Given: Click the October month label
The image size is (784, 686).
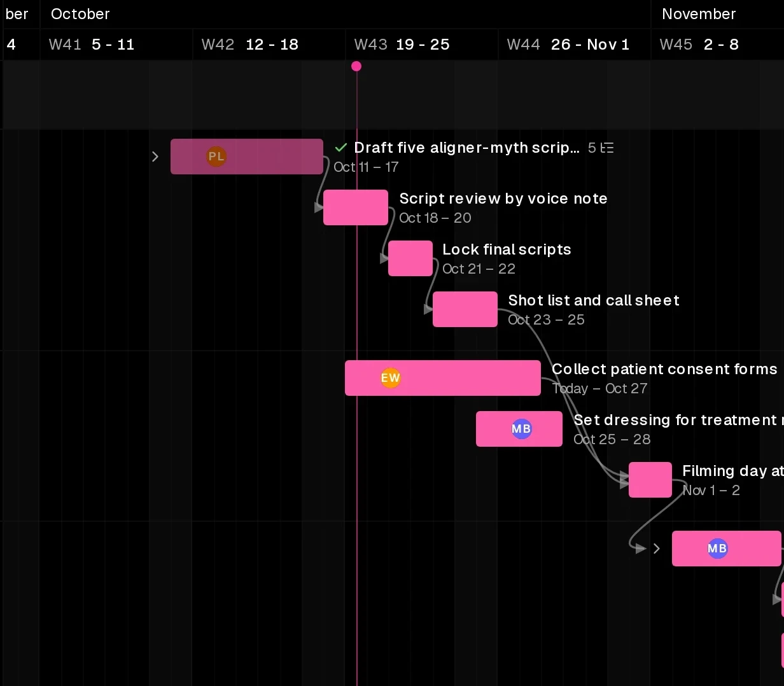Looking at the screenshot, I should coord(80,14).
